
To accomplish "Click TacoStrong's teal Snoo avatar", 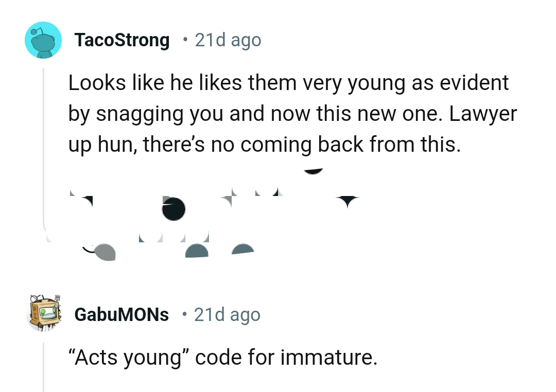I will tap(43, 40).
